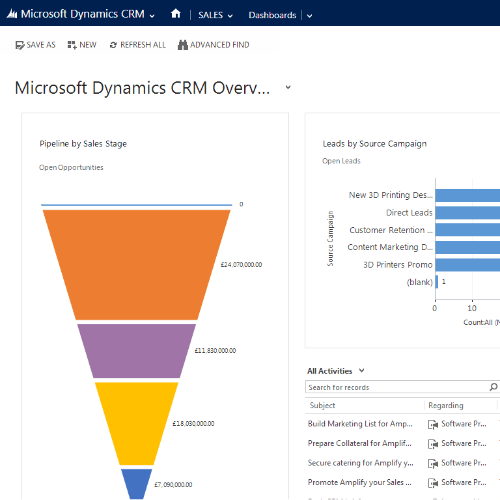
Task: Click campaign icon in Build Marketing List row
Action: pos(433,424)
